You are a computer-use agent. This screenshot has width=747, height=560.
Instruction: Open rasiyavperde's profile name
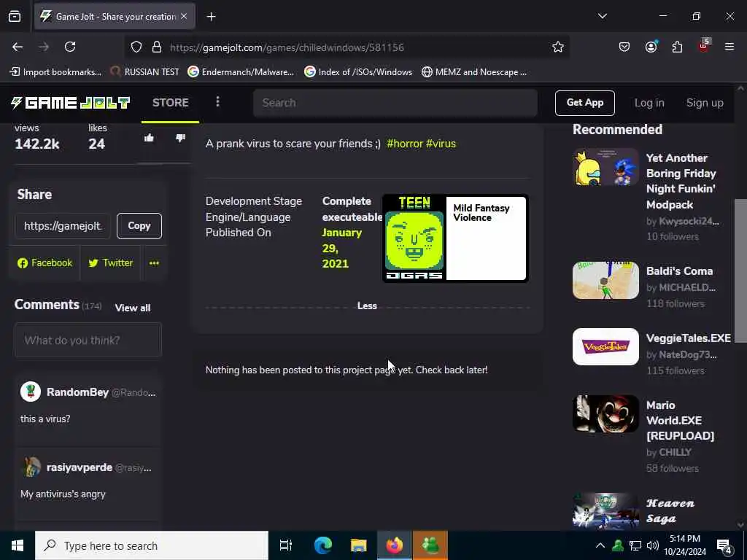(x=79, y=467)
